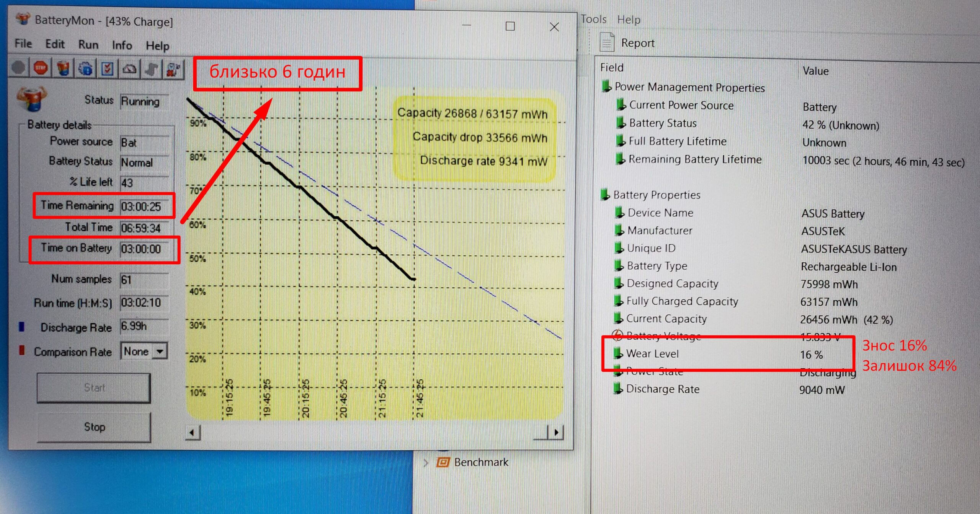This screenshot has height=514, width=980.
Task: Click the speedometer gauge toolbar icon
Action: [130, 69]
